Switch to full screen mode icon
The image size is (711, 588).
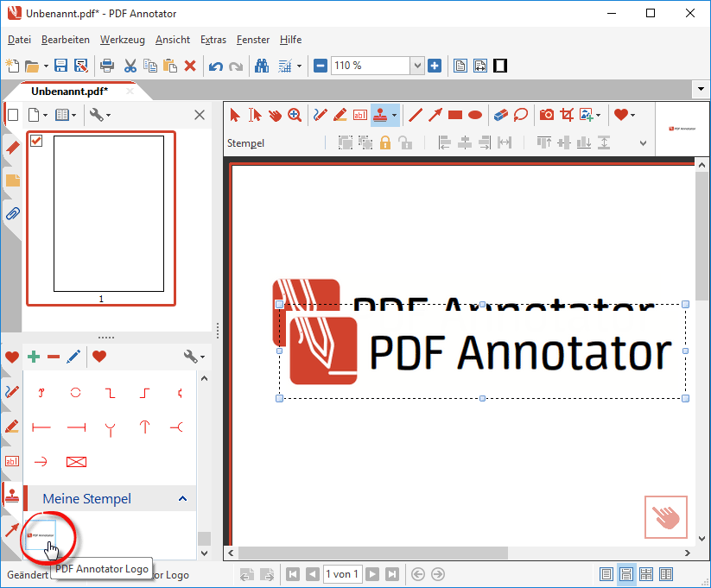[500, 66]
